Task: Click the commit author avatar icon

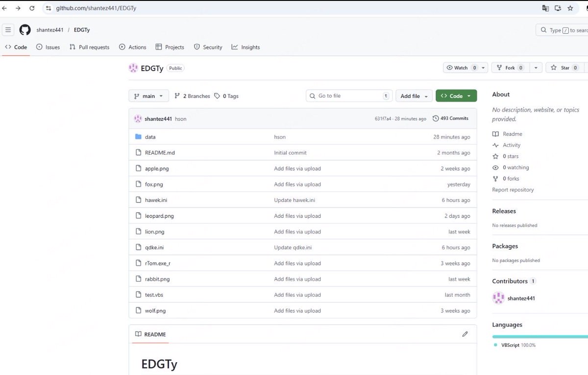Action: click(x=138, y=119)
